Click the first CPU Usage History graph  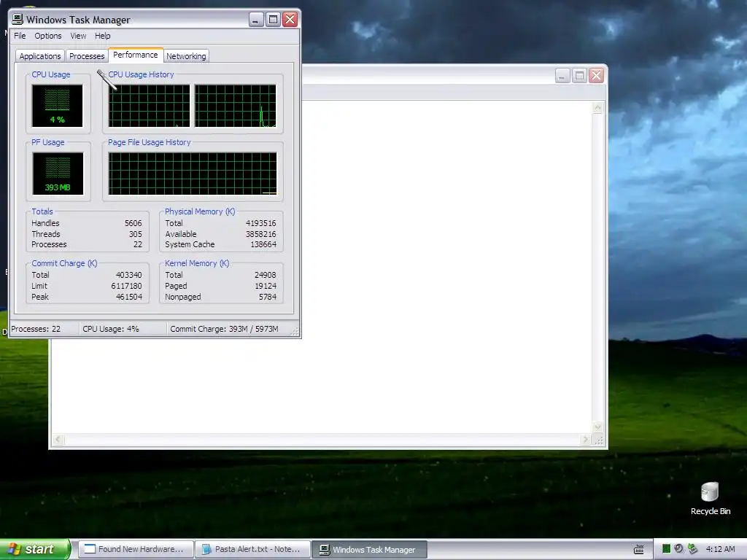(x=149, y=106)
